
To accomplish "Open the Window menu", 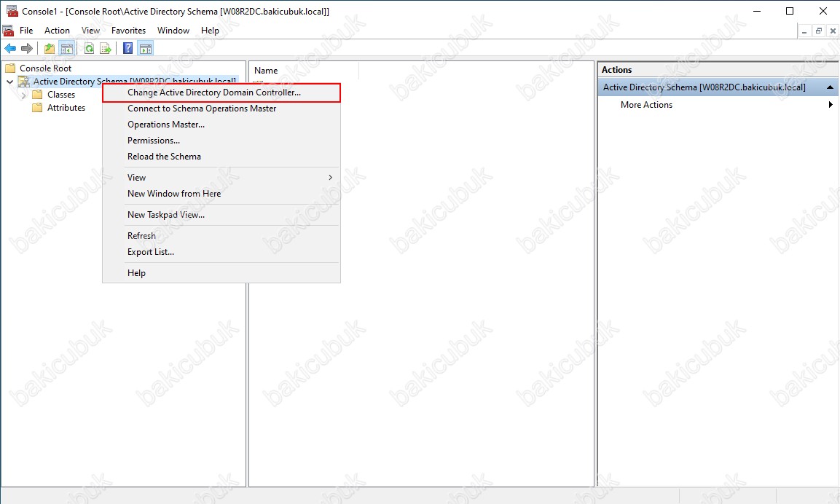I will coord(173,31).
